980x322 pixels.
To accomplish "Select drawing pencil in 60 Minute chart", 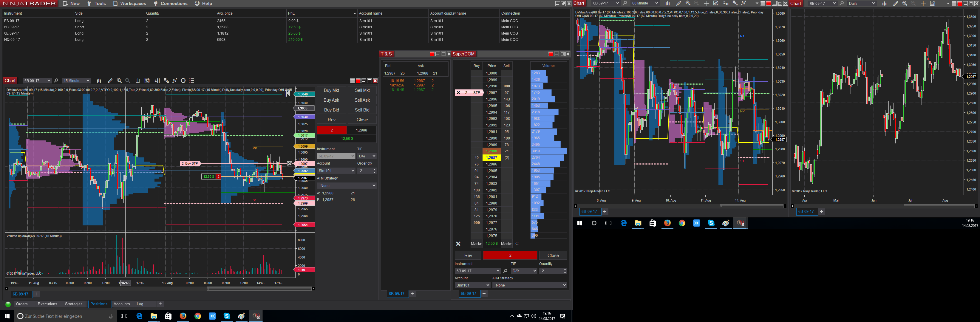I will [678, 3].
